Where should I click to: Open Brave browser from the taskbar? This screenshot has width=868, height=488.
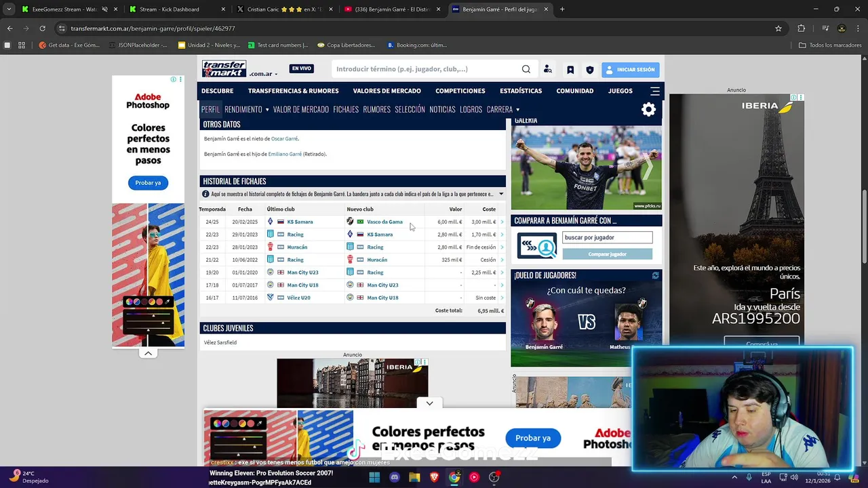pos(434,477)
